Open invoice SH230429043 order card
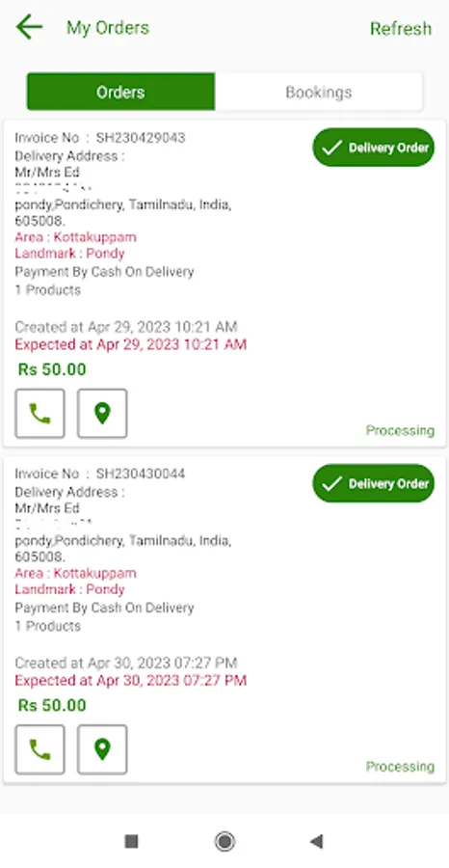Screen dimensions: 449x868 point(224,284)
